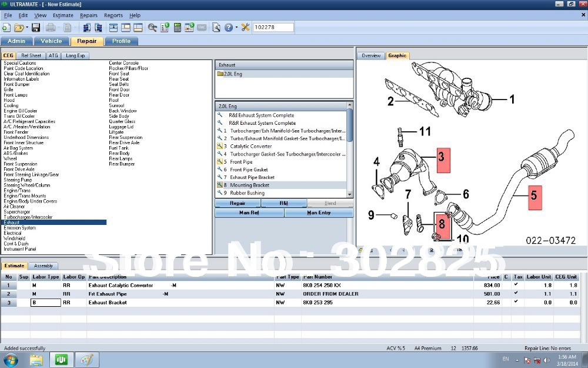588x368 pixels.
Task: Toggle Tax checkmark for Exhaust Catalytic Converter row
Action: 516,284
